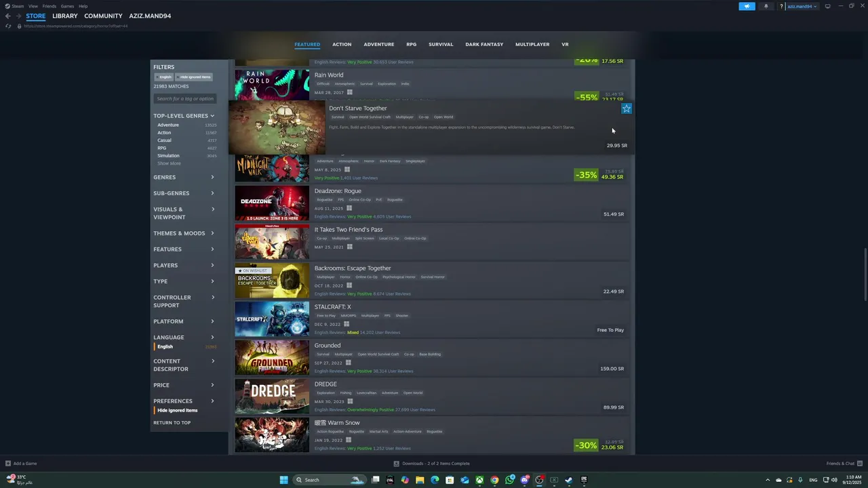The width and height of the screenshot is (868, 488).
Task: Uncheck Hide ignored items preference
Action: (x=178, y=410)
